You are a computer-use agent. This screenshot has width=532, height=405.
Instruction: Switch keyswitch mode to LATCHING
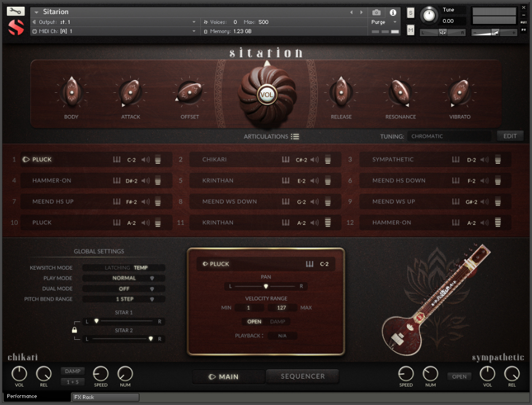pyautogui.click(x=117, y=268)
